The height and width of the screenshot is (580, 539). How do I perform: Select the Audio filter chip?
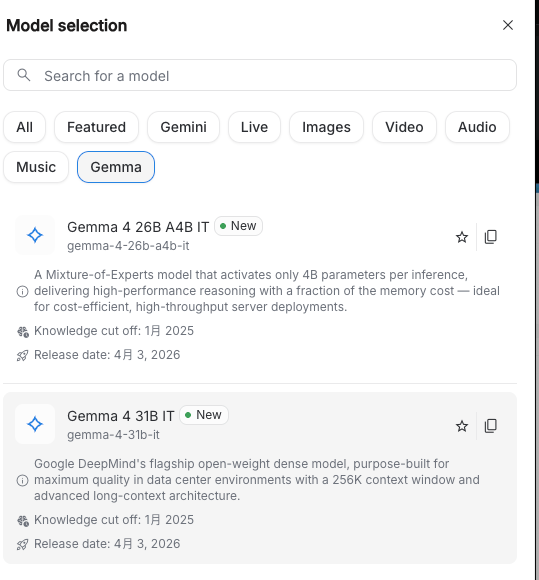[x=477, y=127]
